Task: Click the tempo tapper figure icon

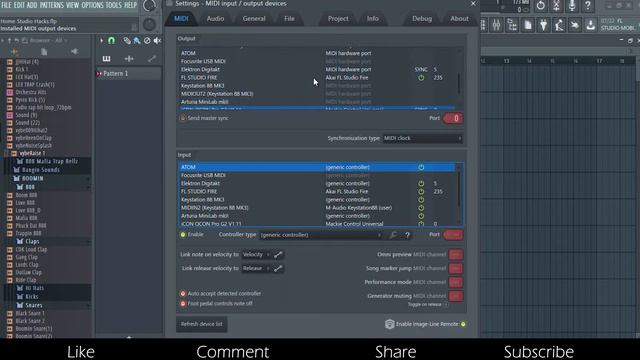Action: 559,25
